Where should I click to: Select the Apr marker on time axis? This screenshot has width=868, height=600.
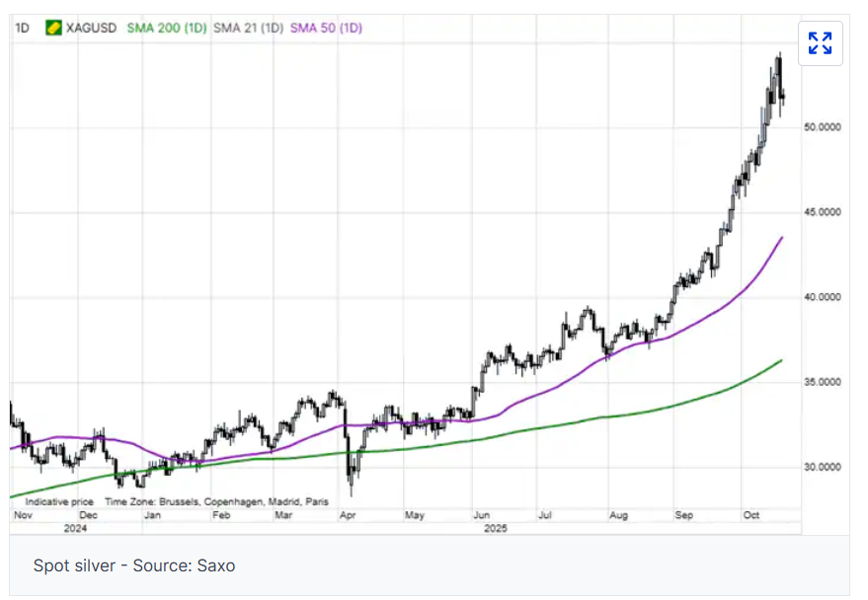point(347,515)
